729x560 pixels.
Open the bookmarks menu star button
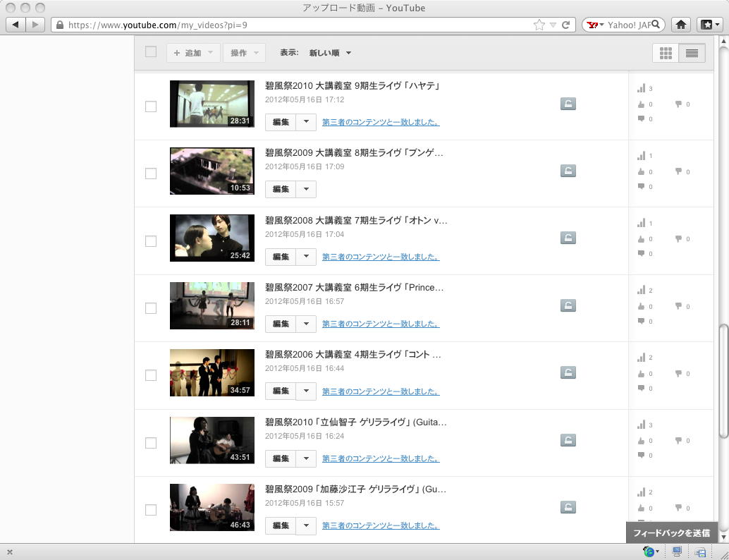coord(709,25)
